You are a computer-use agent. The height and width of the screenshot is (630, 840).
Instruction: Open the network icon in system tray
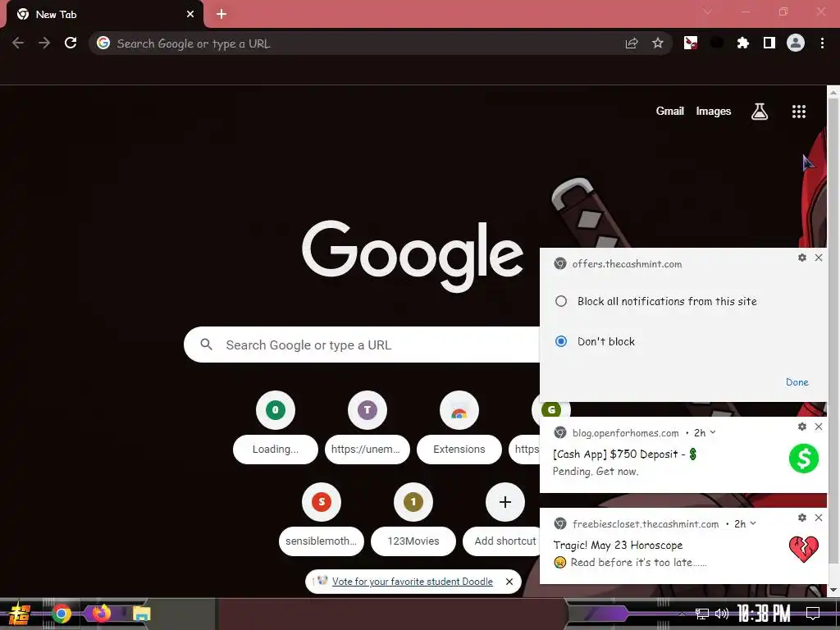pyautogui.click(x=701, y=614)
